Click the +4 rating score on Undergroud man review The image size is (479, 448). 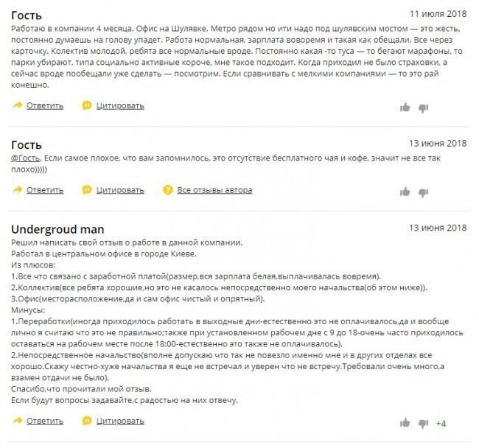pyautogui.click(x=441, y=424)
